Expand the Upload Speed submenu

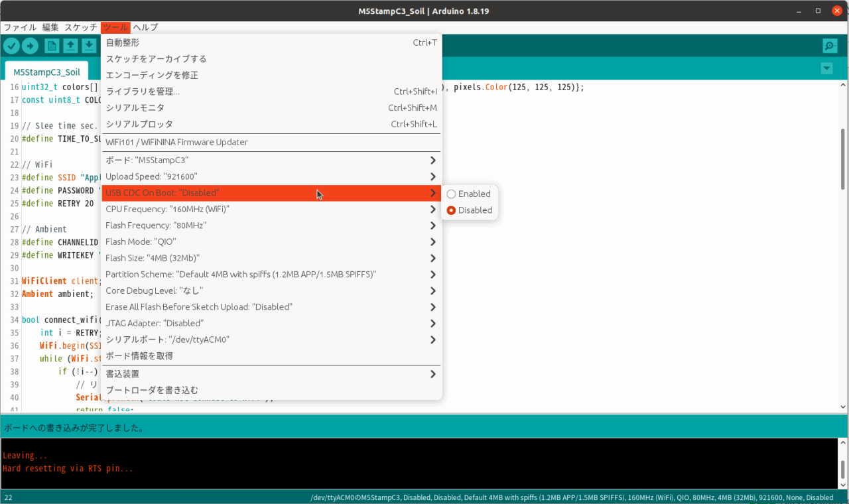click(x=271, y=176)
